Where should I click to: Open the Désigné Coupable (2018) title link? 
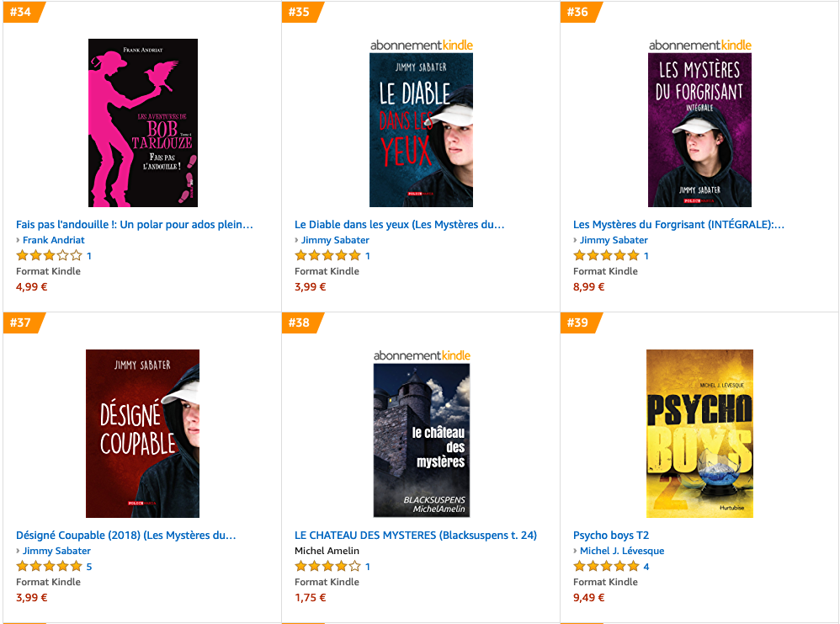(x=126, y=536)
